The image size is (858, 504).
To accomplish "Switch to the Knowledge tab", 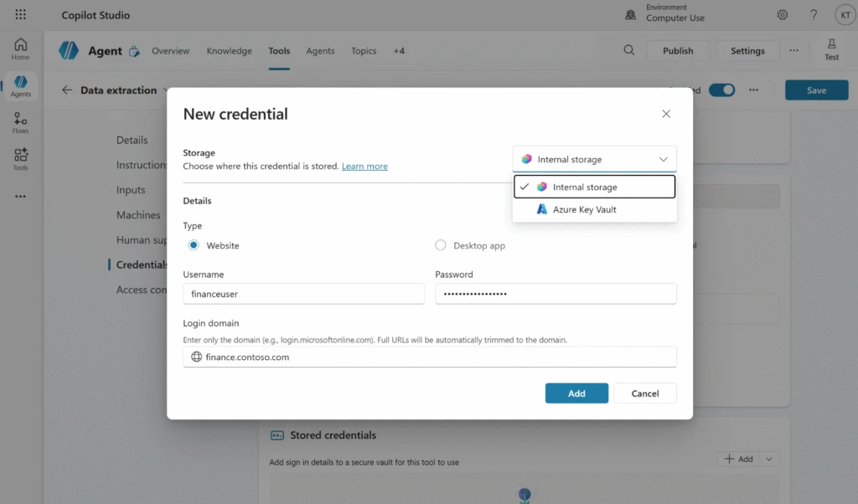I will point(229,50).
